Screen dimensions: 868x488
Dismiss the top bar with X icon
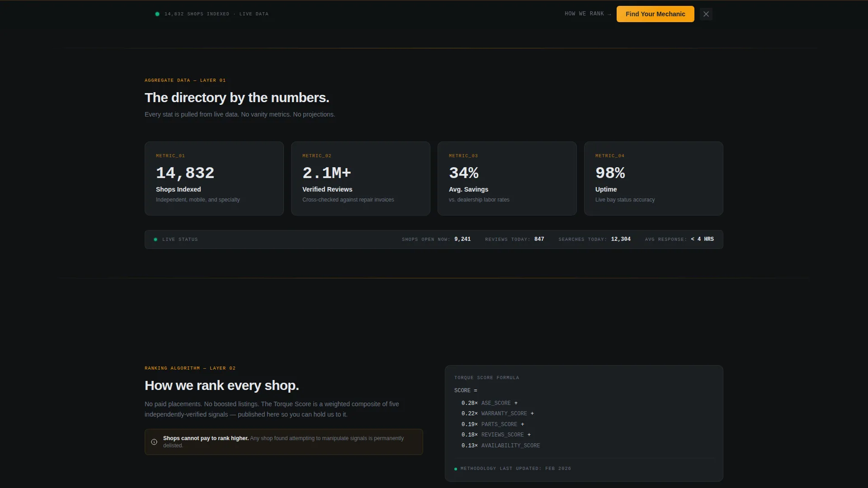(x=706, y=14)
